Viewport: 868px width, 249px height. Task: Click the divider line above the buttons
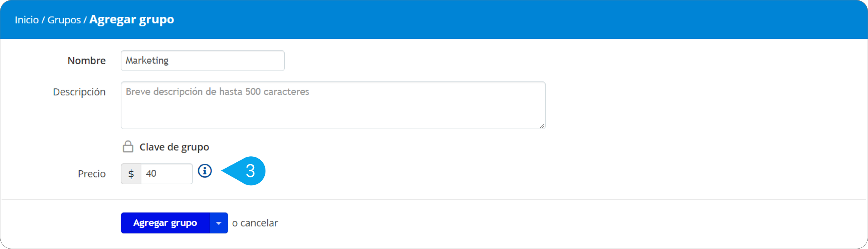[x=434, y=199]
